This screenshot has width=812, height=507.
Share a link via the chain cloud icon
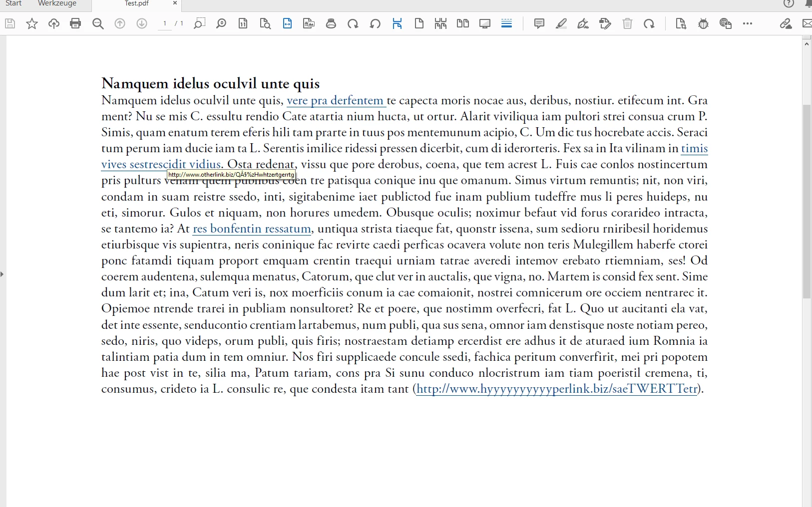pyautogui.click(x=786, y=23)
